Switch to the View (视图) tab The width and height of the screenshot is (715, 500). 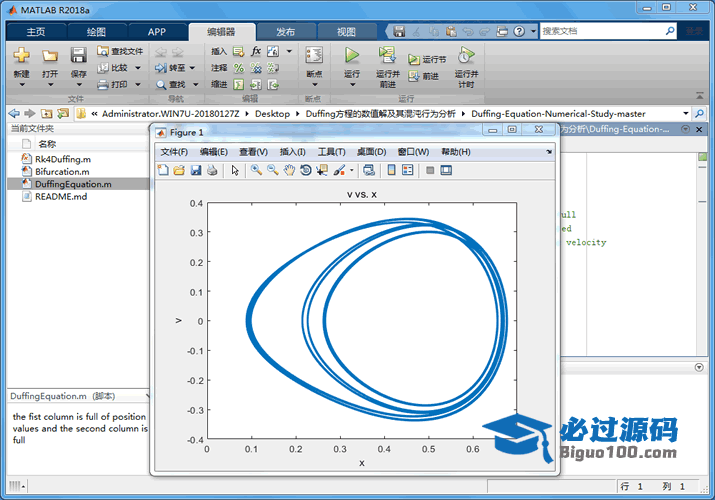(347, 32)
